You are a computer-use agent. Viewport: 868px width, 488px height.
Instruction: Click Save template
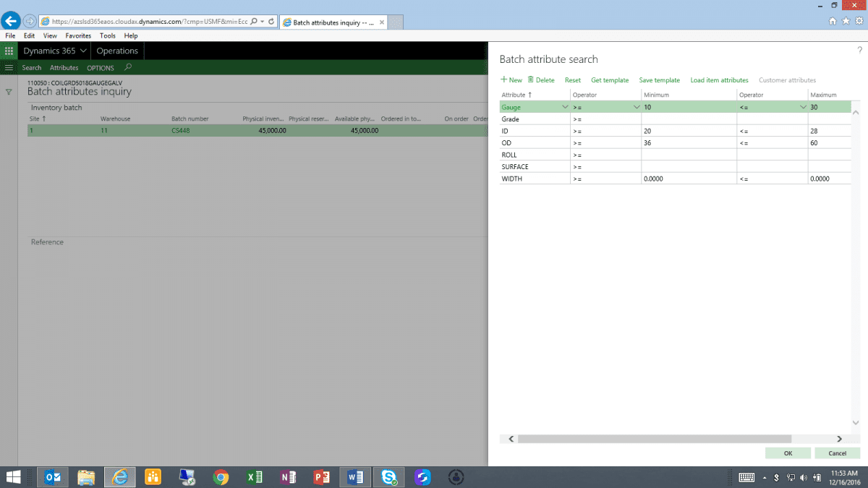(x=659, y=80)
